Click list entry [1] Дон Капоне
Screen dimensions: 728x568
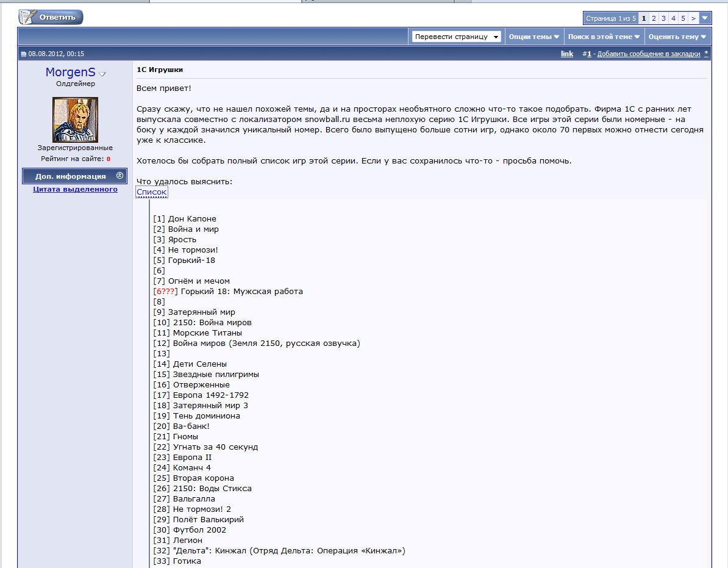(185, 219)
